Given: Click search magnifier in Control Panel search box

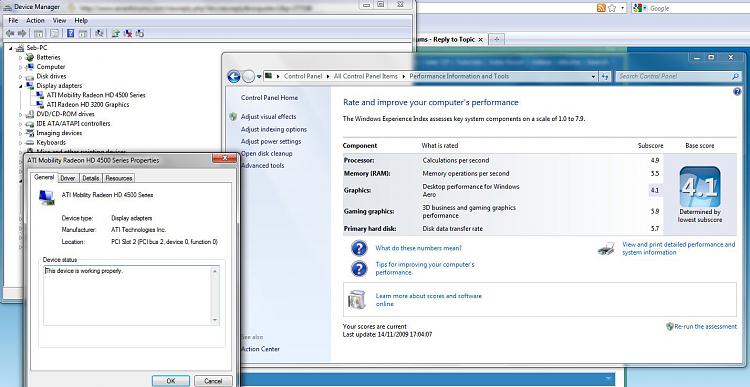Looking at the screenshot, I should pos(736,76).
